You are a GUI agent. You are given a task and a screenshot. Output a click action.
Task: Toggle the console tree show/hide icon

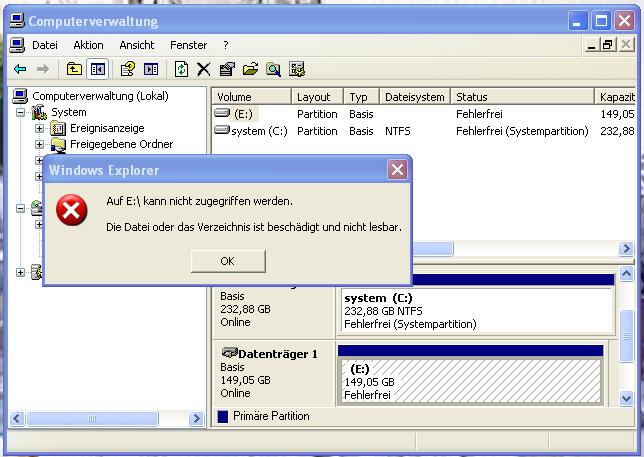click(97, 69)
